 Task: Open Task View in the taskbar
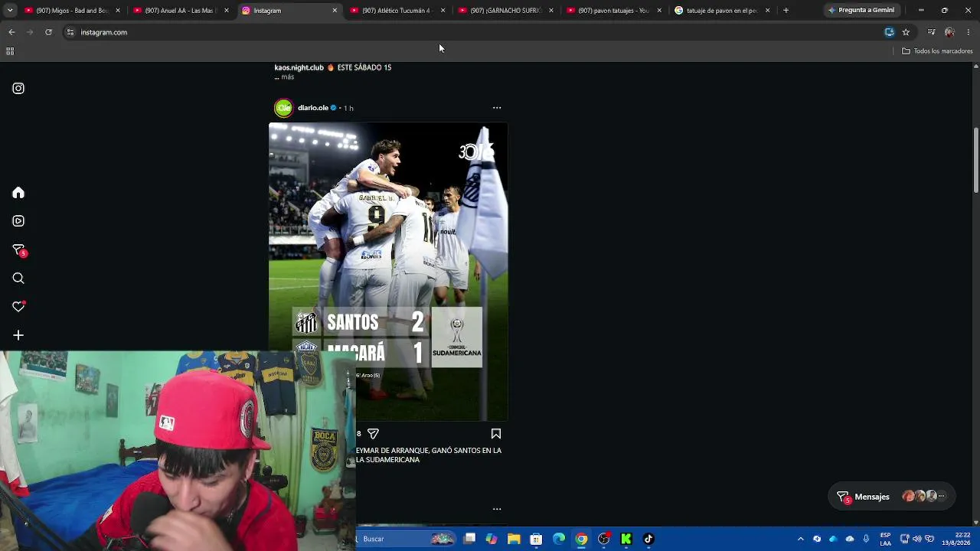pos(469,539)
